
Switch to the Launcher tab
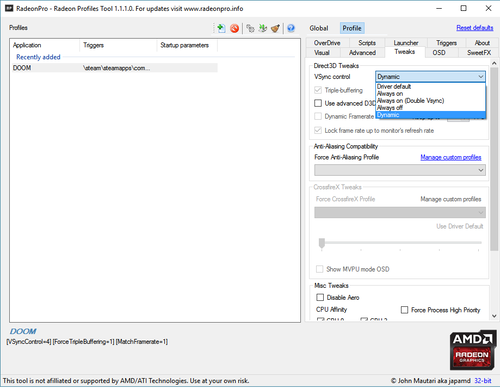(x=406, y=43)
